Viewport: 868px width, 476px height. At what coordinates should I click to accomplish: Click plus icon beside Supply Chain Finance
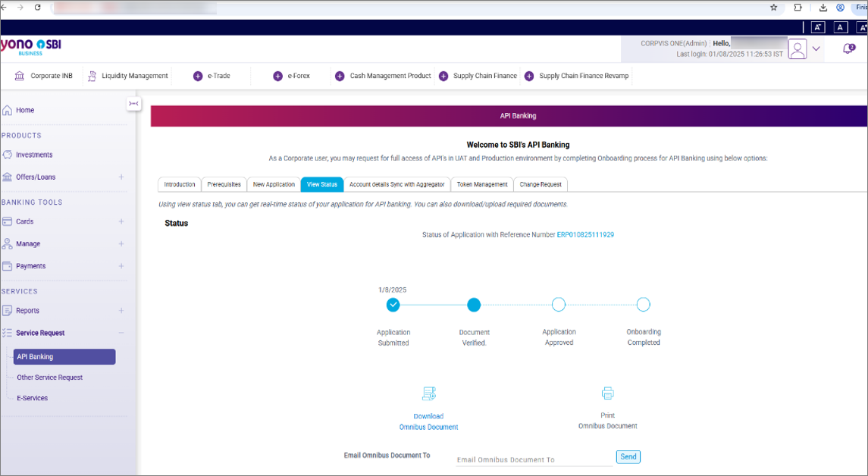(x=443, y=76)
